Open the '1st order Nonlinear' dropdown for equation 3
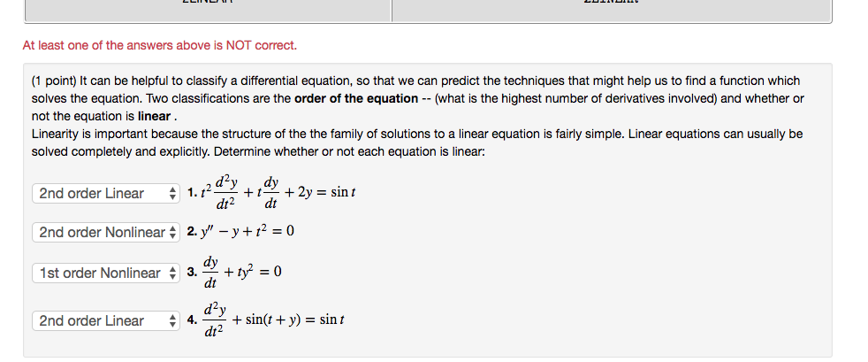The width and height of the screenshot is (868, 362). [x=106, y=273]
